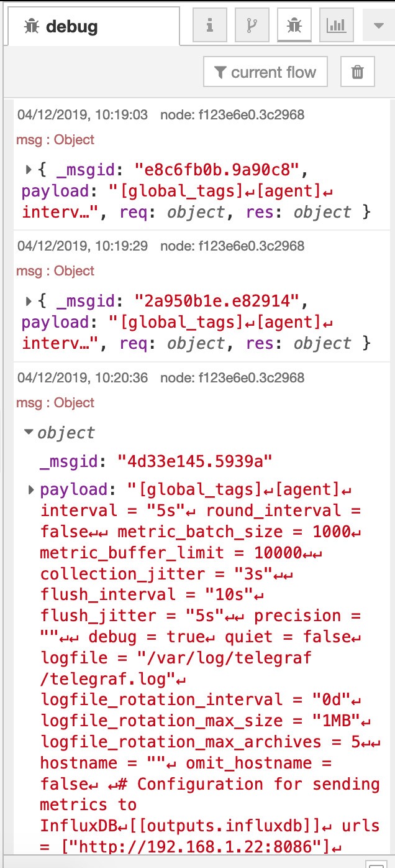395x868 pixels.
Task: Open node link on the 10:20:36 message
Action: pyautogui.click(x=232, y=377)
